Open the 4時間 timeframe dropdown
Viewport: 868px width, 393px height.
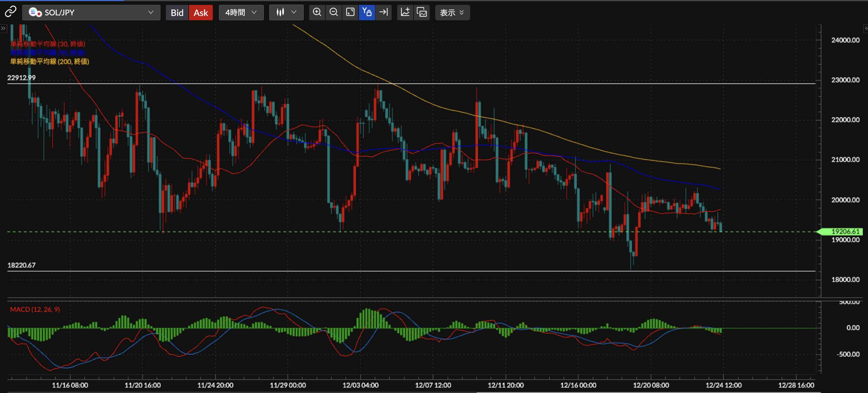(x=241, y=13)
